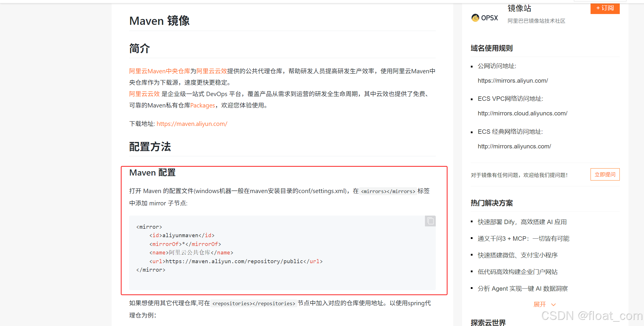Click the https://mirrors.aliyun.com/ public address
This screenshot has width=644, height=326.
click(513, 81)
